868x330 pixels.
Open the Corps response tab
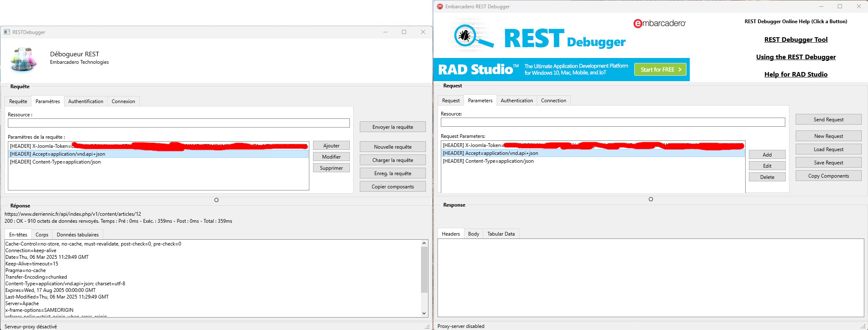(x=42, y=235)
